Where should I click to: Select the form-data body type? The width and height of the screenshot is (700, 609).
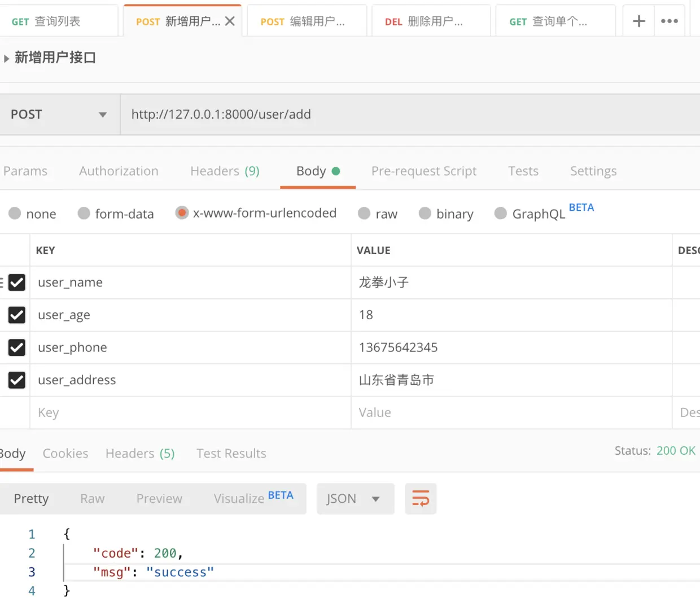coord(84,213)
